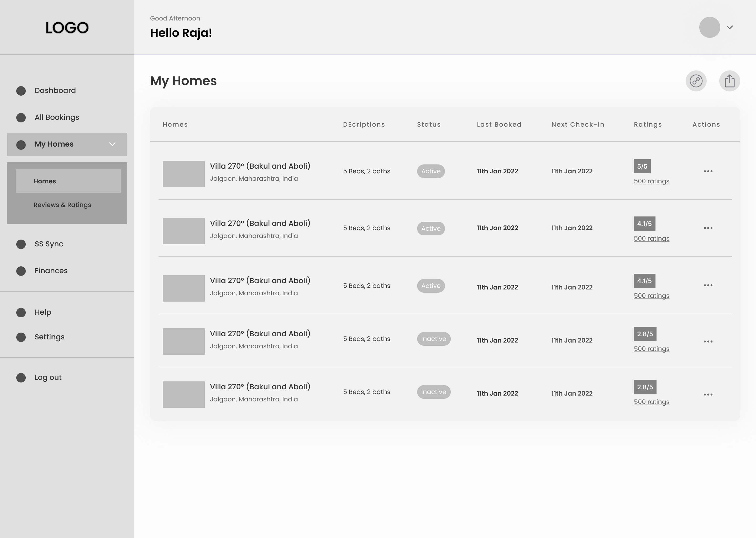Click Inactive status badge in last row
This screenshot has width=756, height=538.
pyautogui.click(x=433, y=392)
